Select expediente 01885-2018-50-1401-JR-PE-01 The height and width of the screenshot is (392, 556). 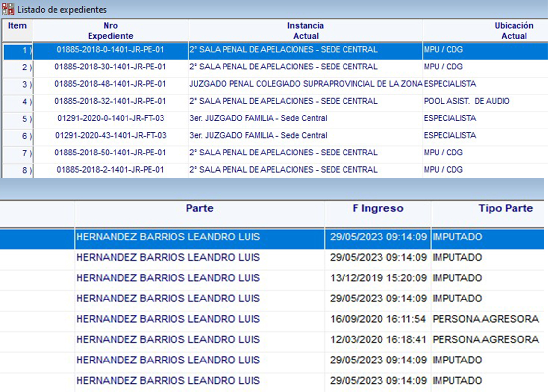click(110, 153)
